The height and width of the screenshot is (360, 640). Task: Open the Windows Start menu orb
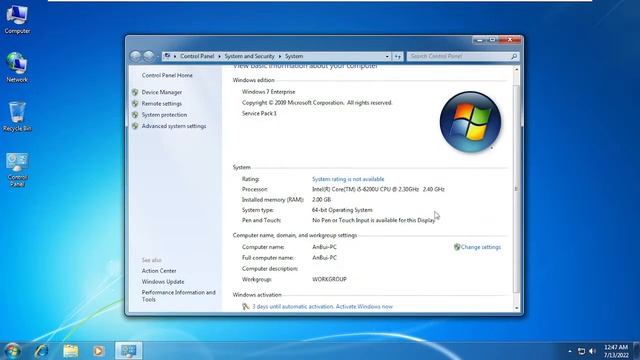click(x=12, y=351)
